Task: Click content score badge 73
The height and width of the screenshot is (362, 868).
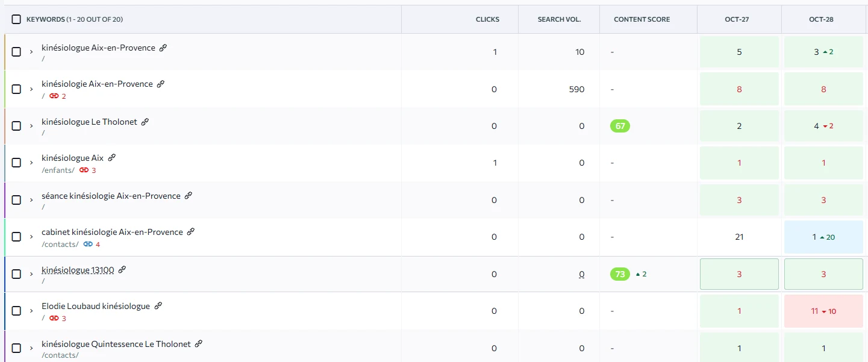Action: (620, 274)
